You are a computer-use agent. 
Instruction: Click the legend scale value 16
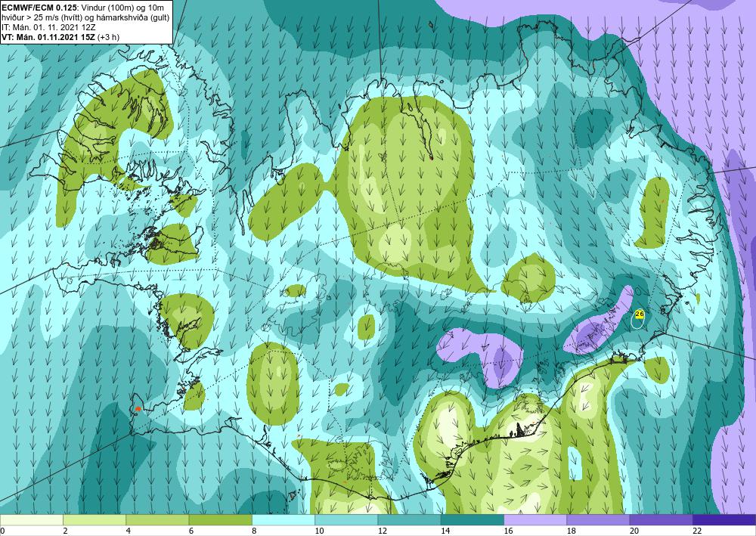[x=508, y=531]
